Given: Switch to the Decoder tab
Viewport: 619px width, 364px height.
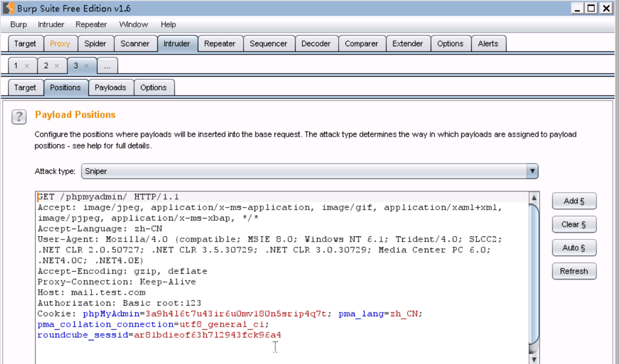Looking at the screenshot, I should (316, 44).
